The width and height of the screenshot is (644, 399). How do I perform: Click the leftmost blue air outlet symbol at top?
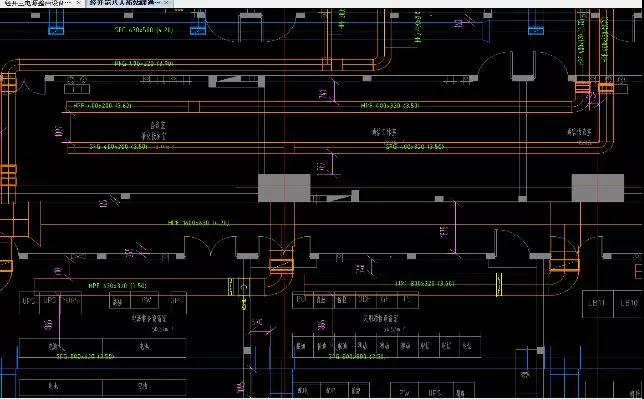pyautogui.click(x=56, y=30)
